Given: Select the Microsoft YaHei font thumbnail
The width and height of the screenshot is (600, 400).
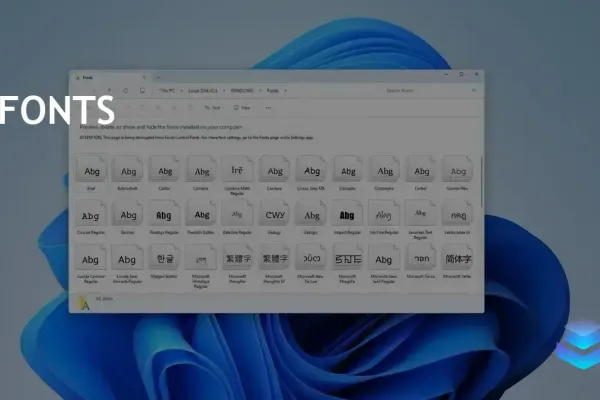Looking at the screenshot, I should coord(457,257).
